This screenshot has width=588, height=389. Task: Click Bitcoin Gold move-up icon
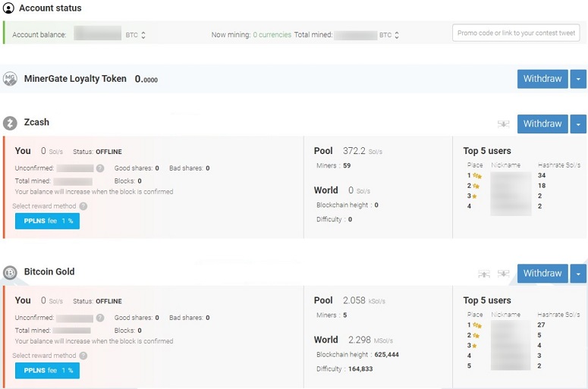coord(484,274)
